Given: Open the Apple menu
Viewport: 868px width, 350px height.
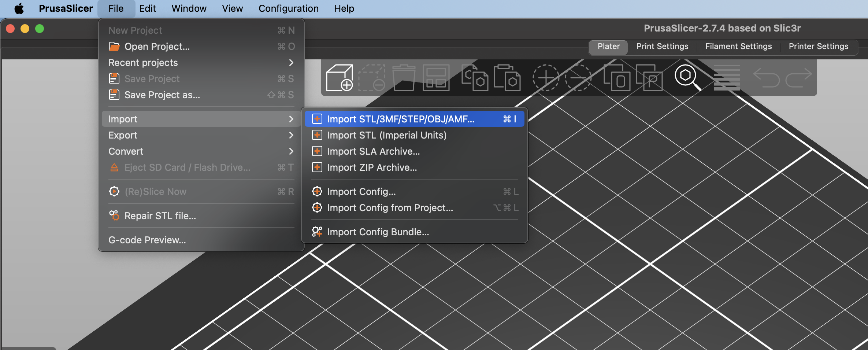Looking at the screenshot, I should (19, 8).
